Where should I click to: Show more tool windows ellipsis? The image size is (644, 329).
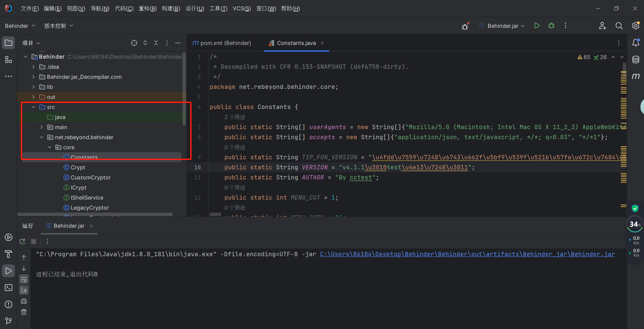point(8,76)
